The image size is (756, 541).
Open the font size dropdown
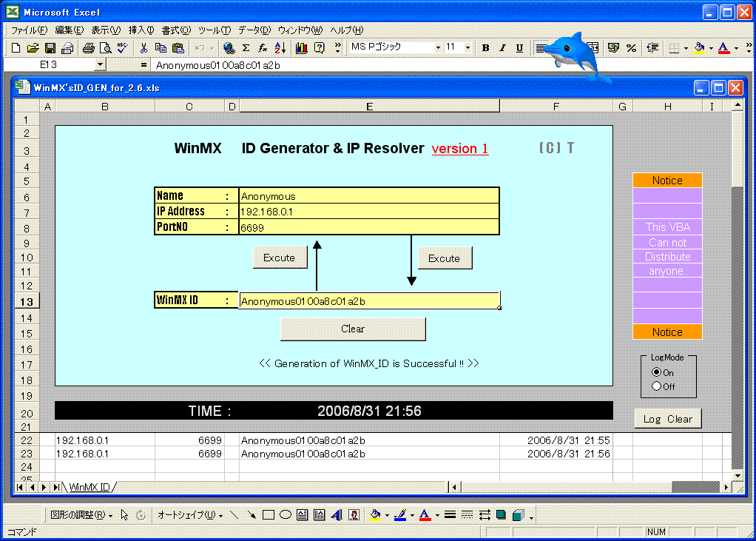tap(468, 47)
